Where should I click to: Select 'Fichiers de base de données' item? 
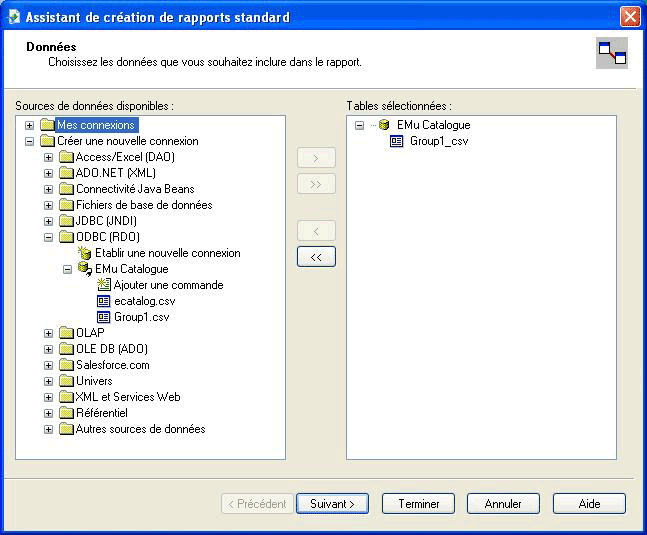tap(143, 205)
